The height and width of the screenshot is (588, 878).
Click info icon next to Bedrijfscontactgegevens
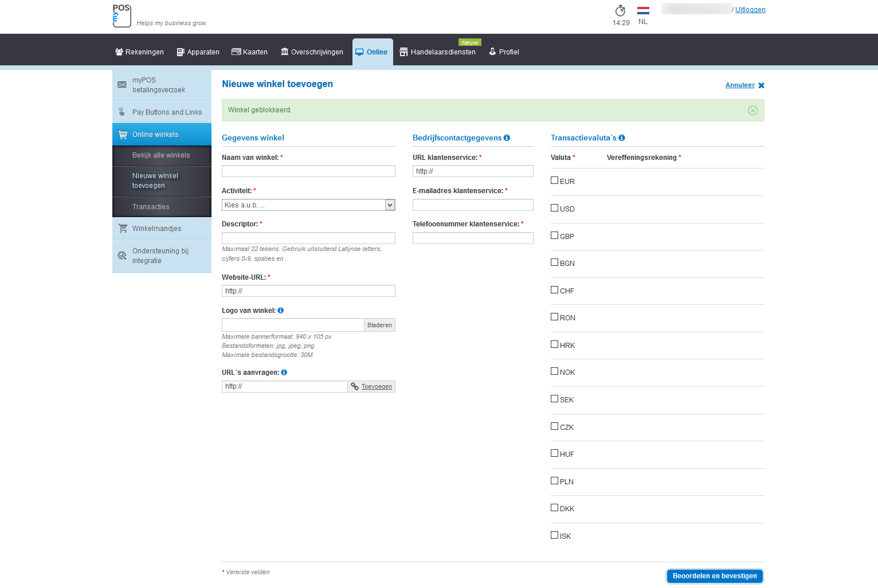pyautogui.click(x=507, y=138)
